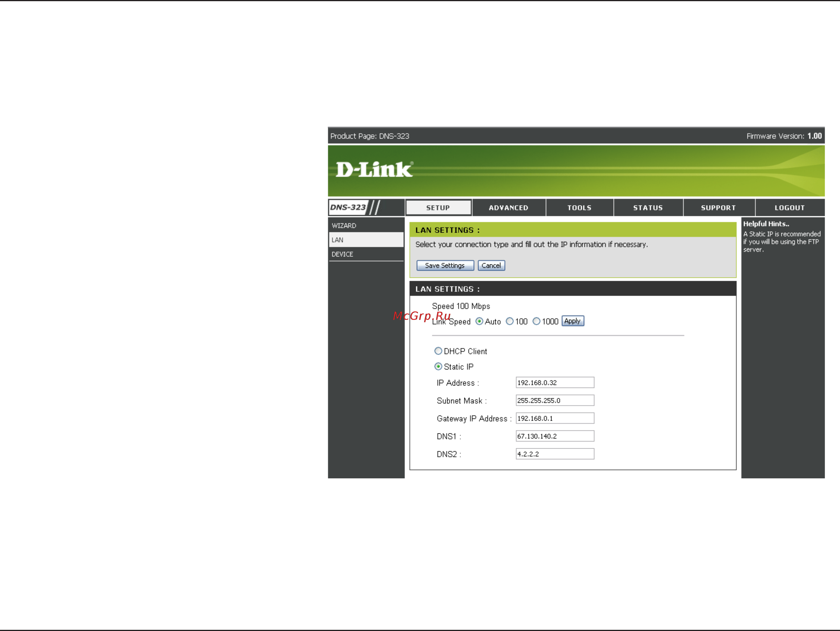Go to the STATUS tab

(648, 208)
